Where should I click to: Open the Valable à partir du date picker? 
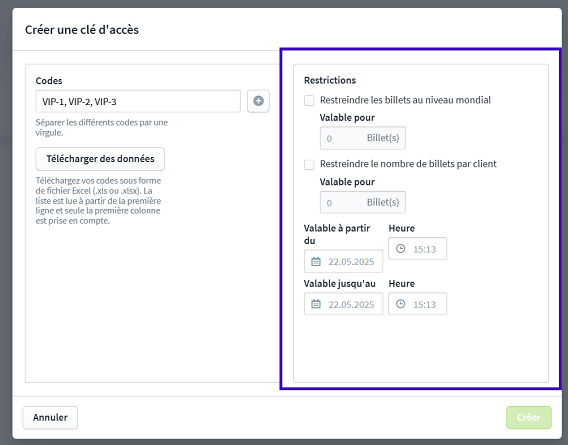[343, 261]
